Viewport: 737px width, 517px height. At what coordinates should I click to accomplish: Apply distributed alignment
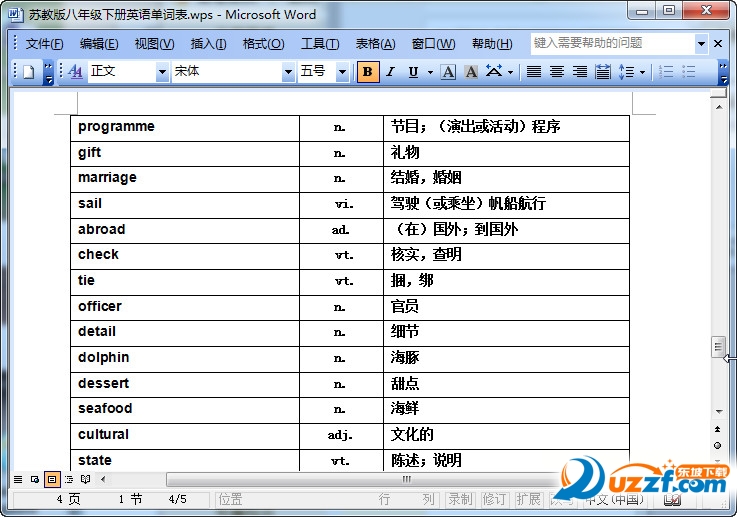(603, 72)
